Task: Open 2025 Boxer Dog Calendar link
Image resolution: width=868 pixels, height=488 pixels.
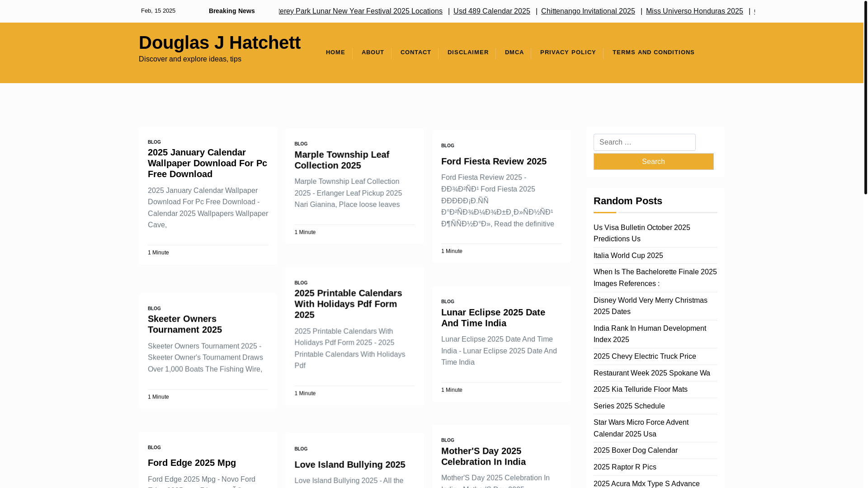Action: pyautogui.click(x=635, y=450)
